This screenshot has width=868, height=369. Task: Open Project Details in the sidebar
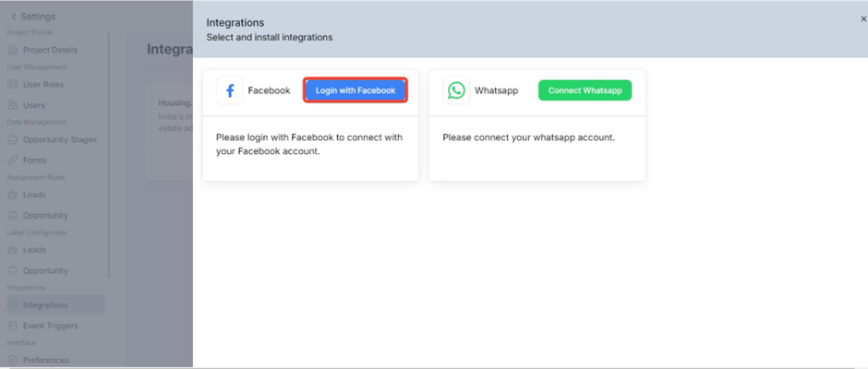coord(50,50)
